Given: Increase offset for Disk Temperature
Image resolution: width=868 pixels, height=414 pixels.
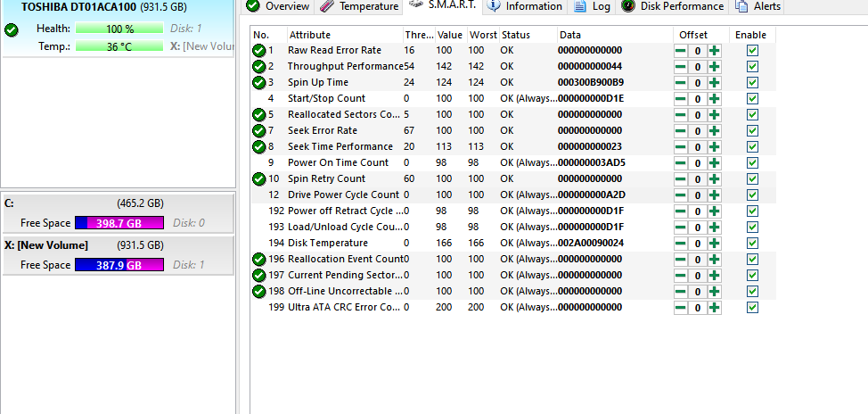Looking at the screenshot, I should point(715,244).
